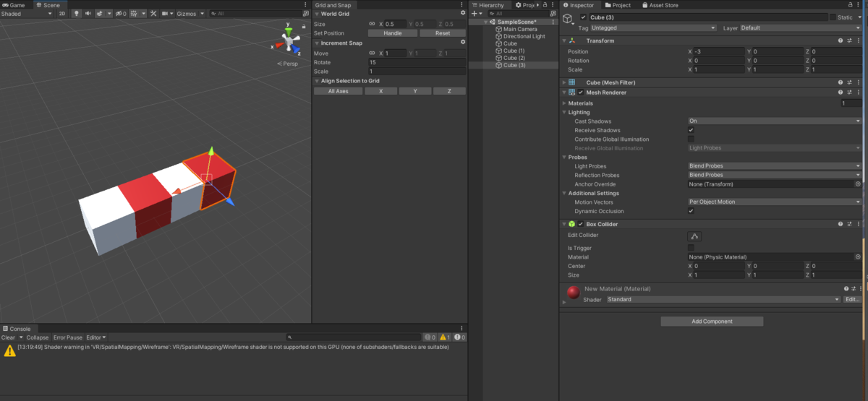Open the Gizmos dropdown

190,14
